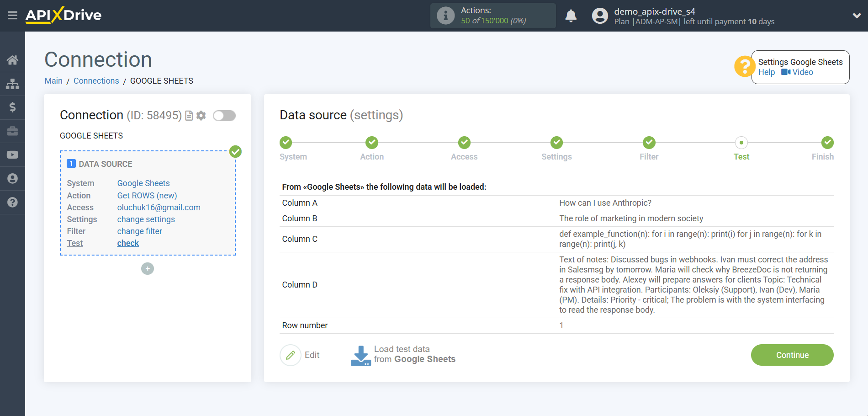Open the connections sitemap sidebar icon
This screenshot has height=416, width=868.
pyautogui.click(x=12, y=84)
